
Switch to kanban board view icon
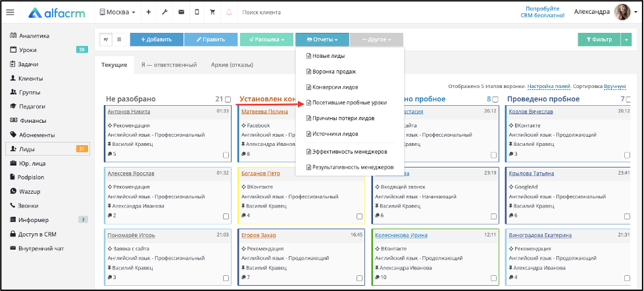(x=106, y=39)
